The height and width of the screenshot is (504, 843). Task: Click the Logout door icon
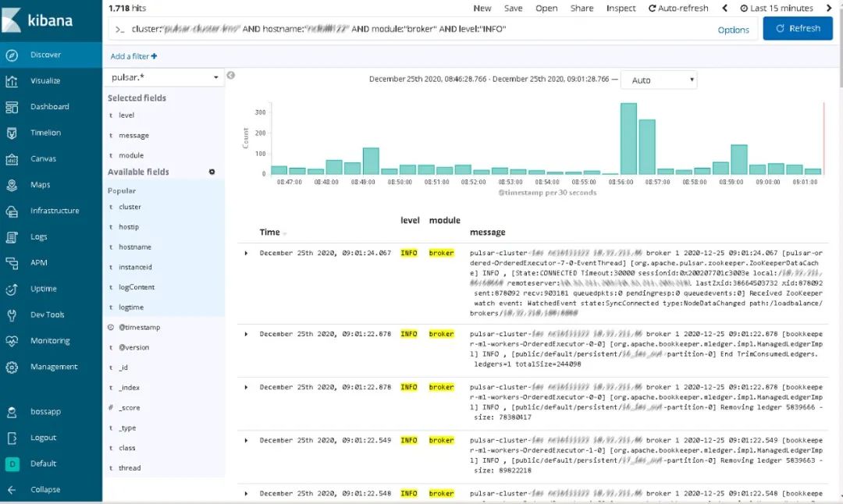coord(12,438)
